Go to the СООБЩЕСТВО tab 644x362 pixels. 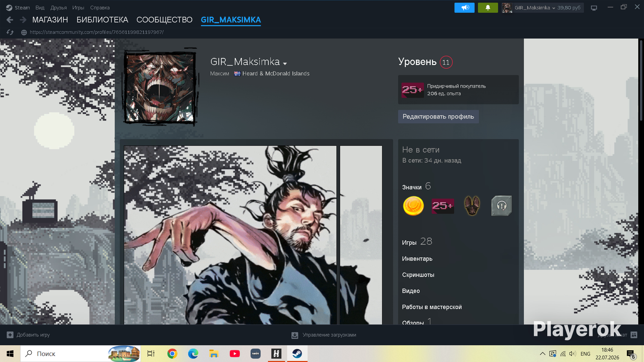coord(164,20)
